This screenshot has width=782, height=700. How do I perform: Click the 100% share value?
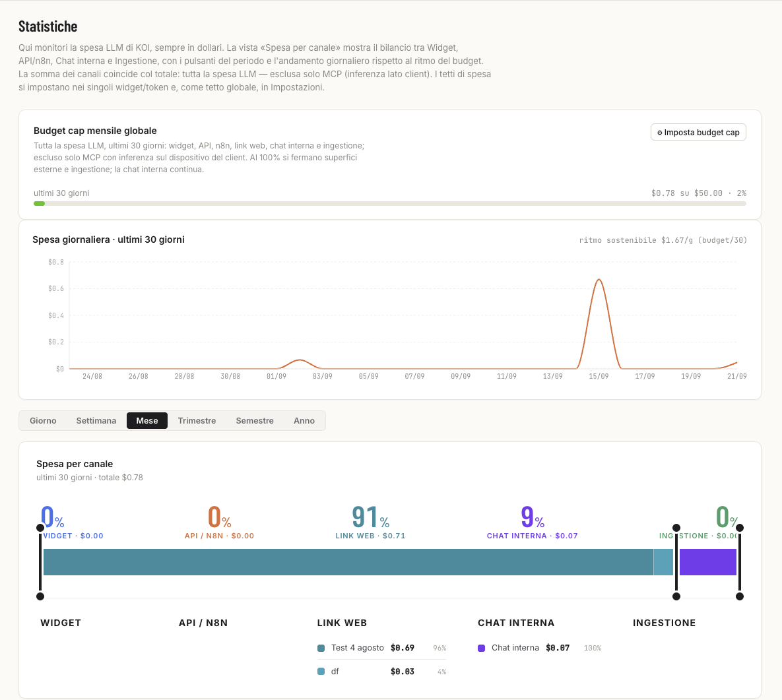tap(593, 648)
